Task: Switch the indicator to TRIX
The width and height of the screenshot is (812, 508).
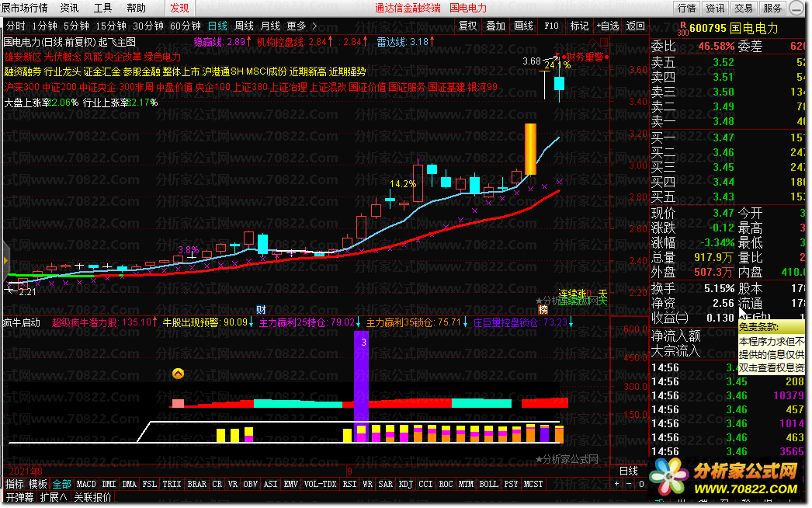Action: (x=172, y=484)
